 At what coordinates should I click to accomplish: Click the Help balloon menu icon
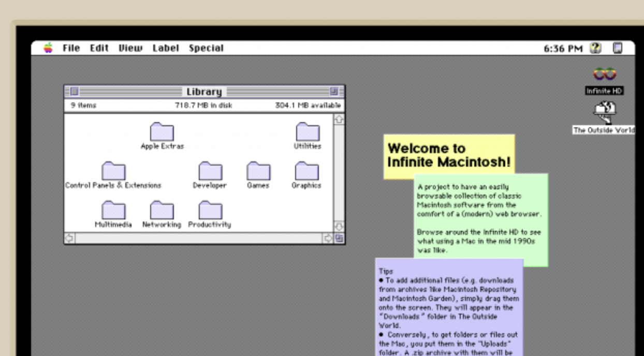(x=596, y=48)
